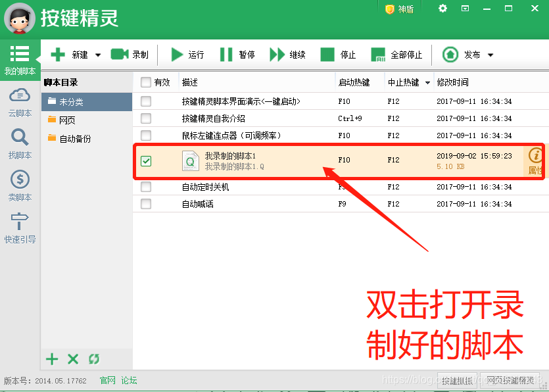Start recording a new script with 录制
Screen dimensions: 549x392
pos(130,55)
